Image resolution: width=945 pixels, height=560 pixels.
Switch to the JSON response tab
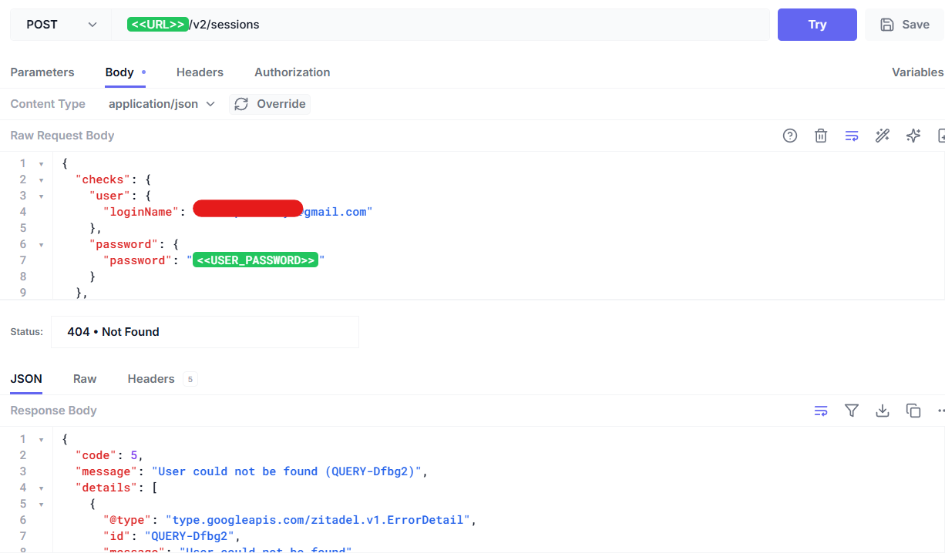tap(26, 379)
